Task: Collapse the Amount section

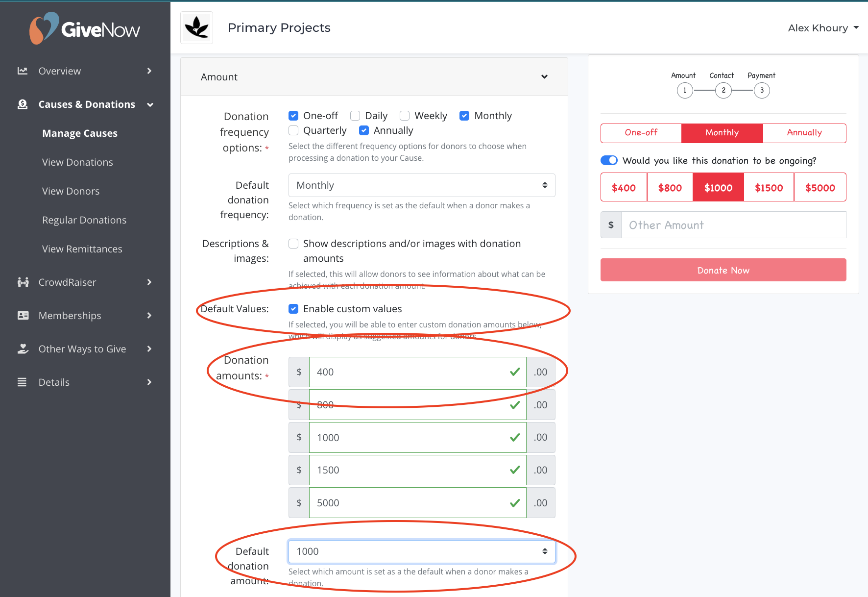Action: click(544, 76)
